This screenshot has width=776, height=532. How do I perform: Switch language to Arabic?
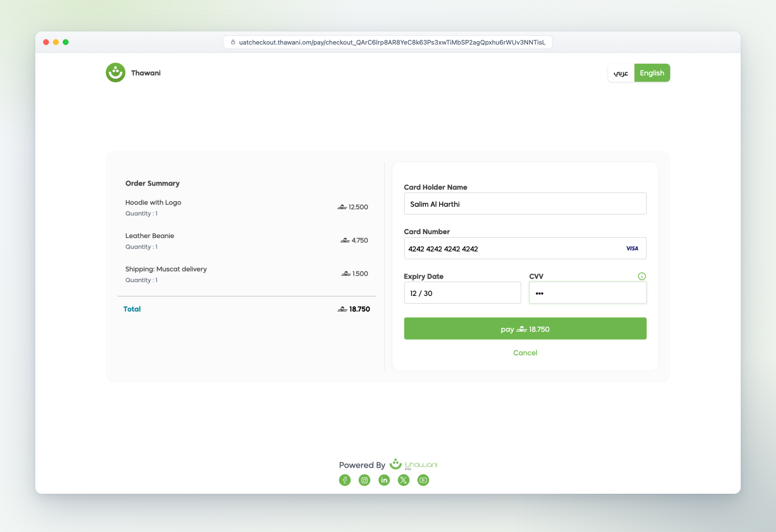click(x=621, y=73)
